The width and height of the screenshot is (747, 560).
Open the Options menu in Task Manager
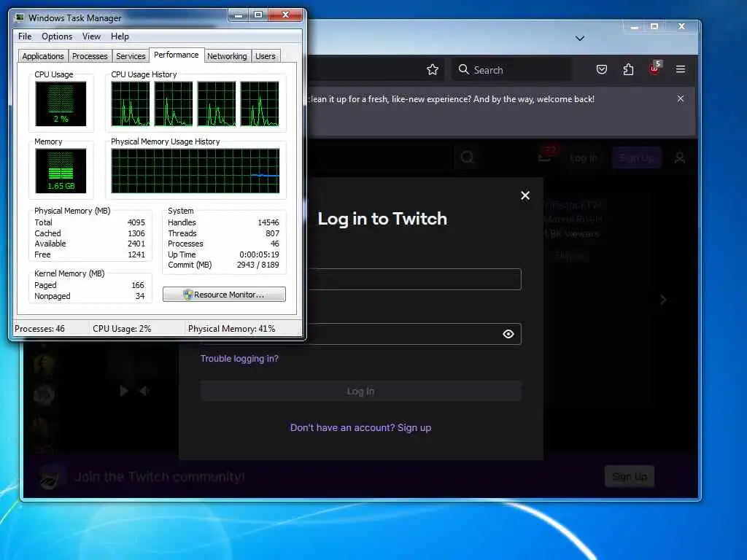pos(57,36)
